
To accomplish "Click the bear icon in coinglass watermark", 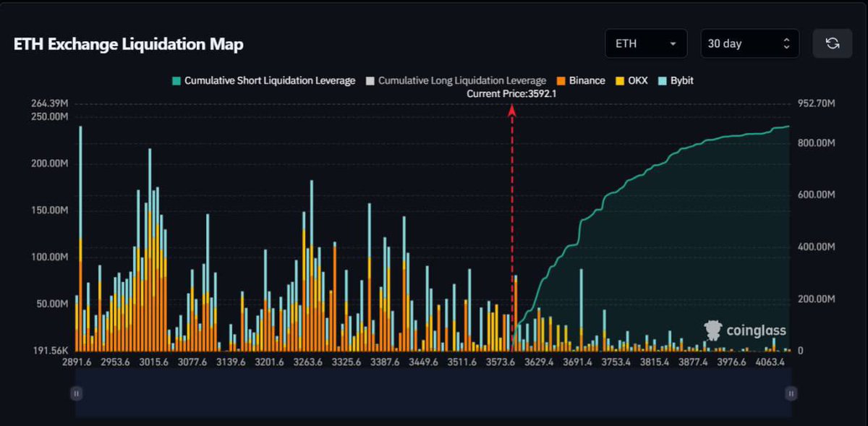I will pyautogui.click(x=713, y=329).
